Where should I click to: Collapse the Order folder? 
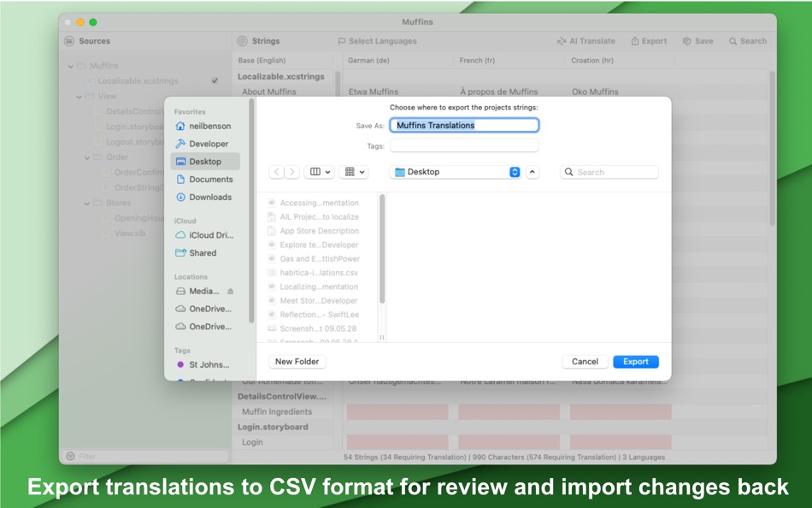pos(87,157)
